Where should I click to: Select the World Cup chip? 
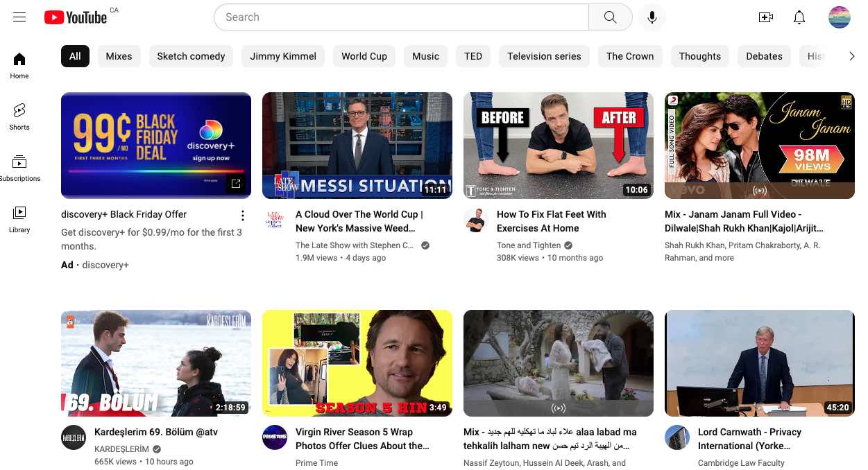364,56
